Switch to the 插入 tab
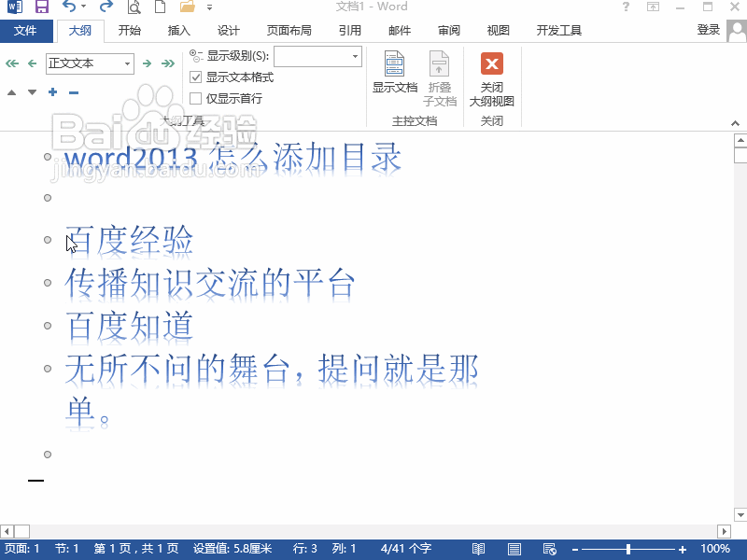 click(179, 31)
